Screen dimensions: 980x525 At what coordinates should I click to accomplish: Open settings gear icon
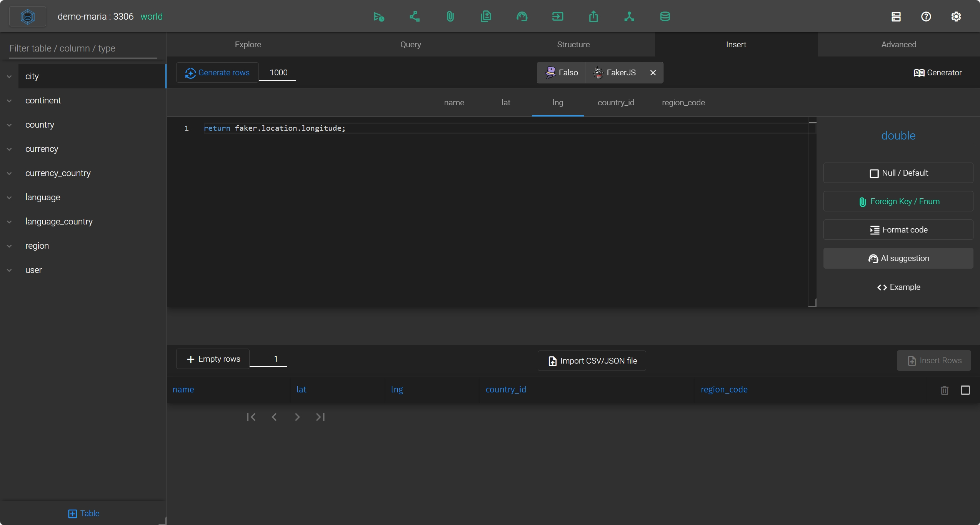pyautogui.click(x=956, y=17)
